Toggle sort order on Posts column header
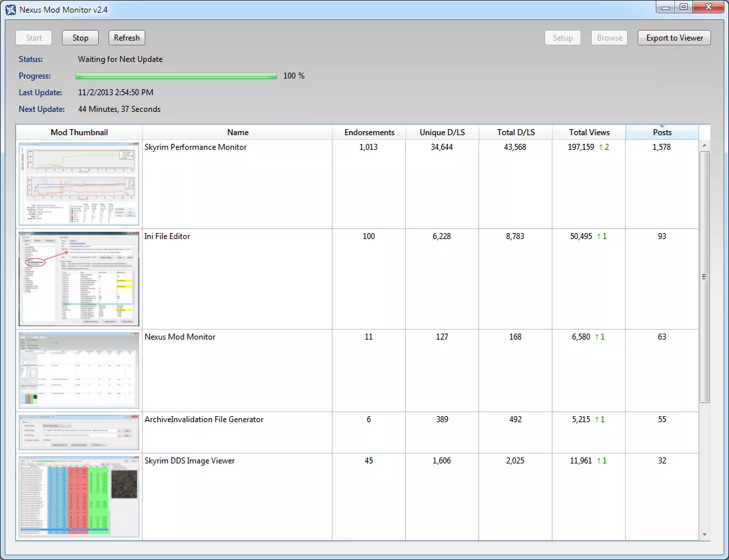Screen dimensions: 729x560 [x=662, y=132]
